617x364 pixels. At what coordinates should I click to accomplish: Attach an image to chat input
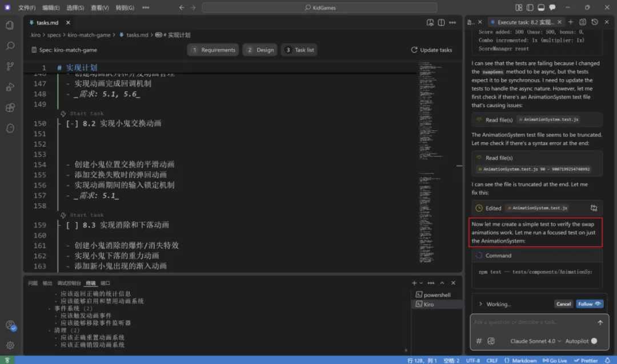click(491, 341)
